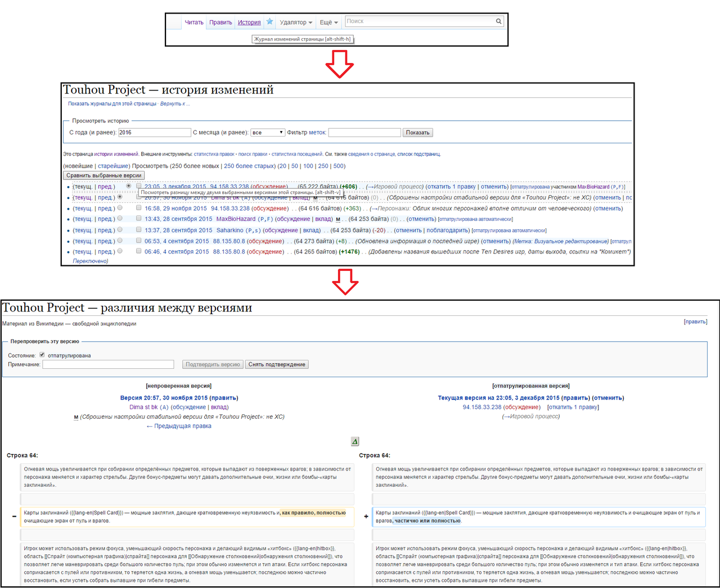Open Saharkino user link
Screen dimensions: 720x588
click(230, 230)
